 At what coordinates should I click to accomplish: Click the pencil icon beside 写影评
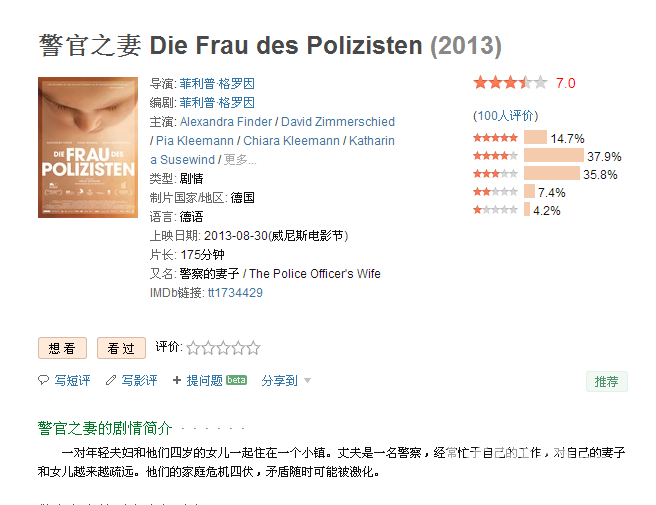111,380
